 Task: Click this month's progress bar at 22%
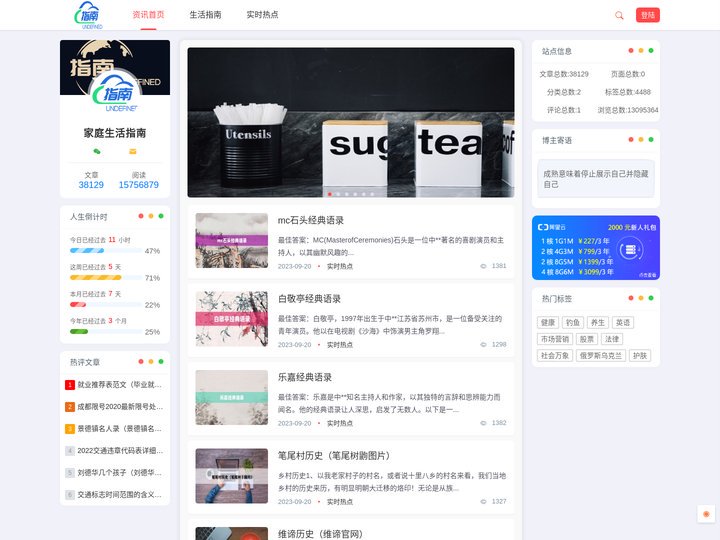(x=106, y=305)
